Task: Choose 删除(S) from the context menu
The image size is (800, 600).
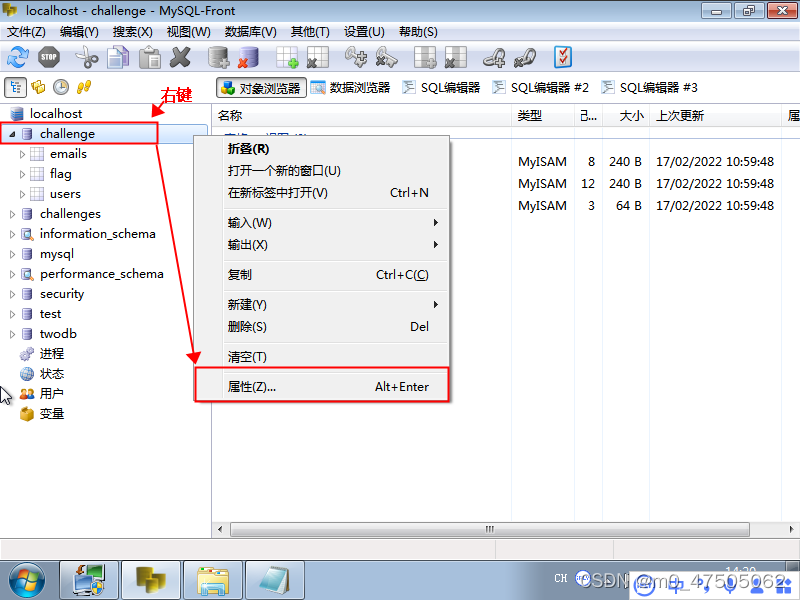Action: coord(322,327)
